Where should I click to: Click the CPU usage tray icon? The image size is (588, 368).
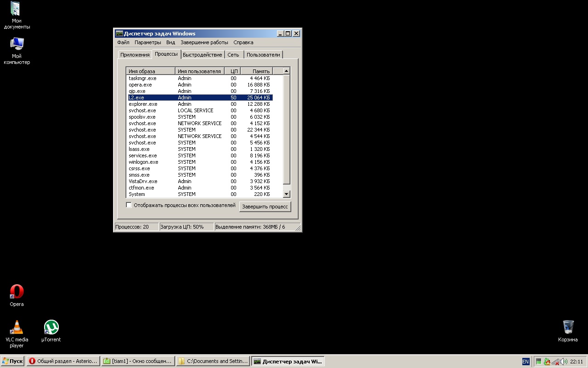click(x=539, y=362)
